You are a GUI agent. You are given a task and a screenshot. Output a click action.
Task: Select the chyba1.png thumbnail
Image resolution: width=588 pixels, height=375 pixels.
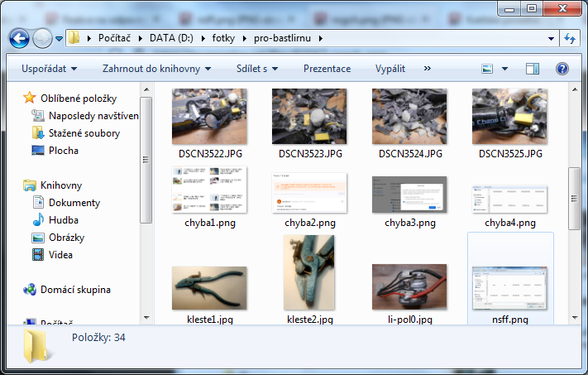pyautogui.click(x=209, y=190)
